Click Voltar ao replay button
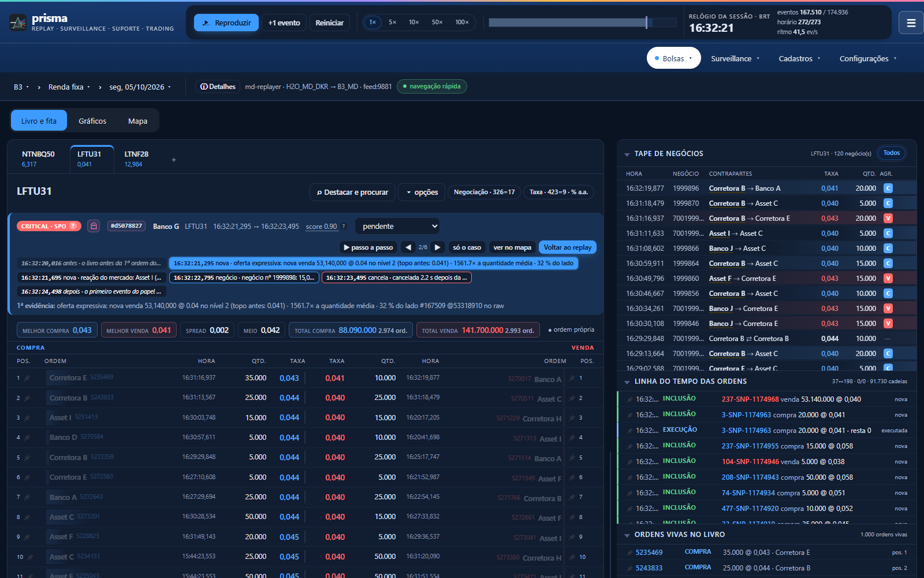 click(x=568, y=247)
